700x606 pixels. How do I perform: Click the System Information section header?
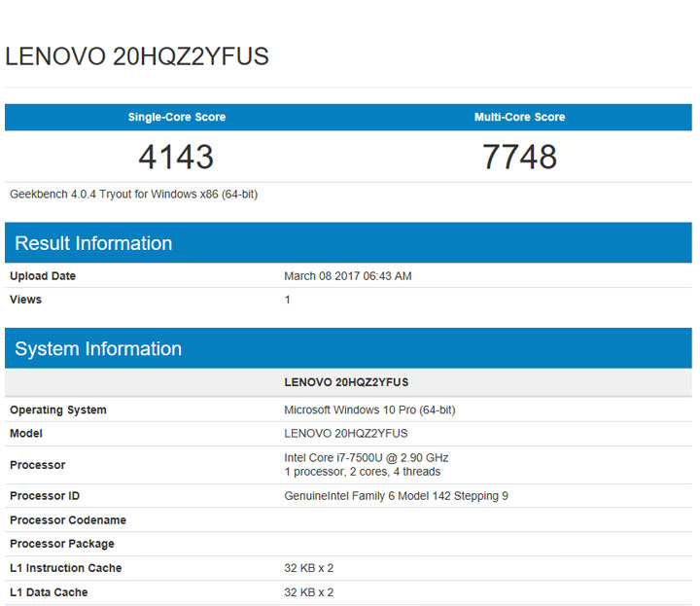pyautogui.click(x=98, y=348)
